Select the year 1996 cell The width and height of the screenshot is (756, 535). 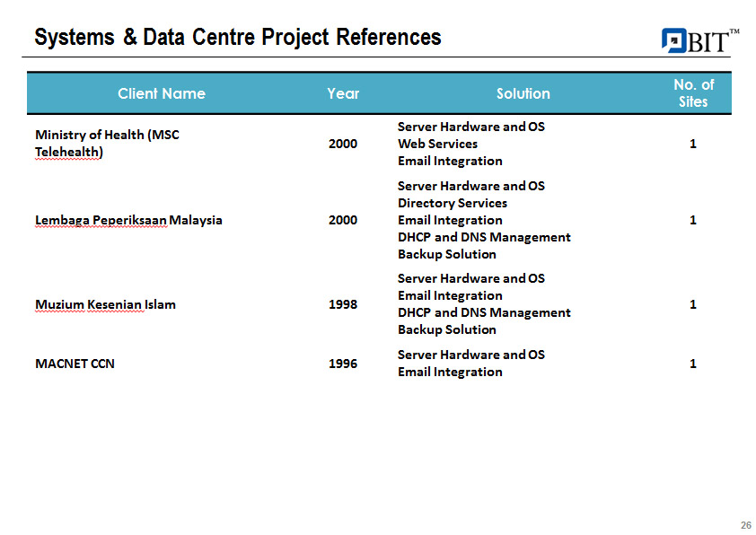pos(343,364)
